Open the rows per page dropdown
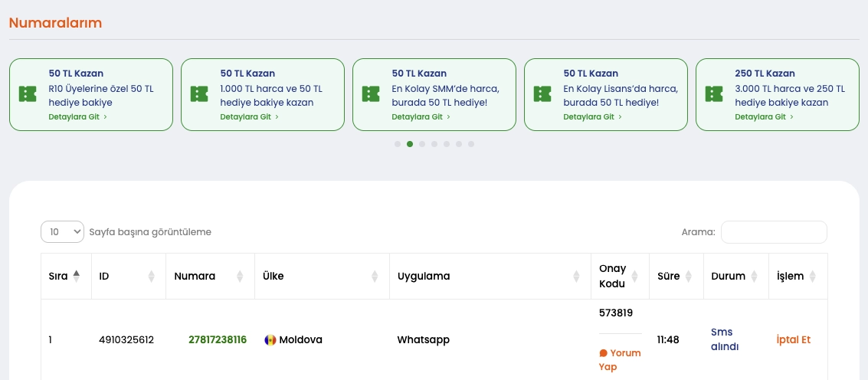The image size is (868, 380). pos(62,232)
